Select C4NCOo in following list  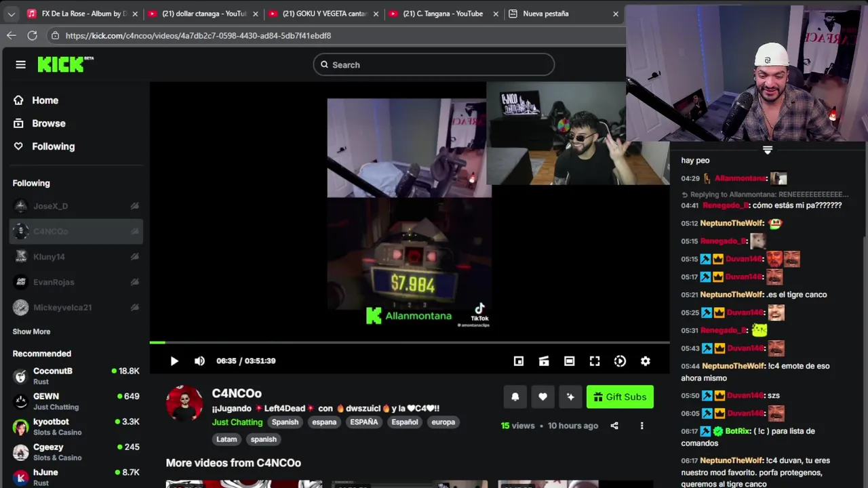(x=76, y=231)
